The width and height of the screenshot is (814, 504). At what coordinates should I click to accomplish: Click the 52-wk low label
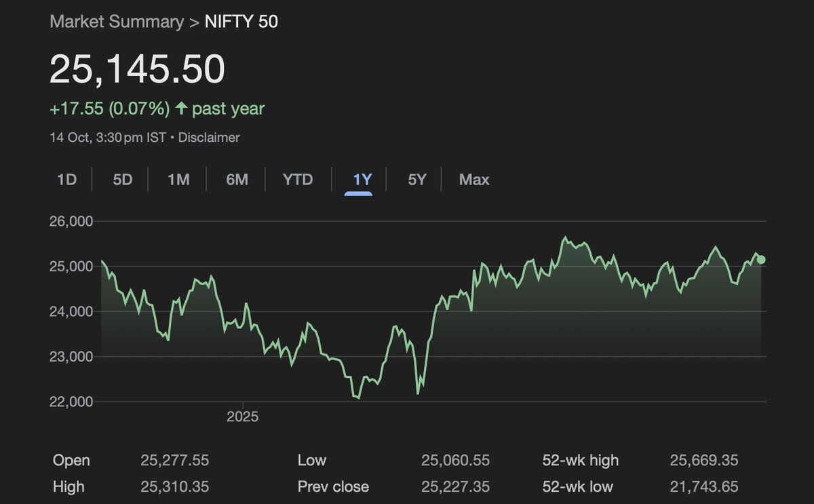pyautogui.click(x=578, y=486)
